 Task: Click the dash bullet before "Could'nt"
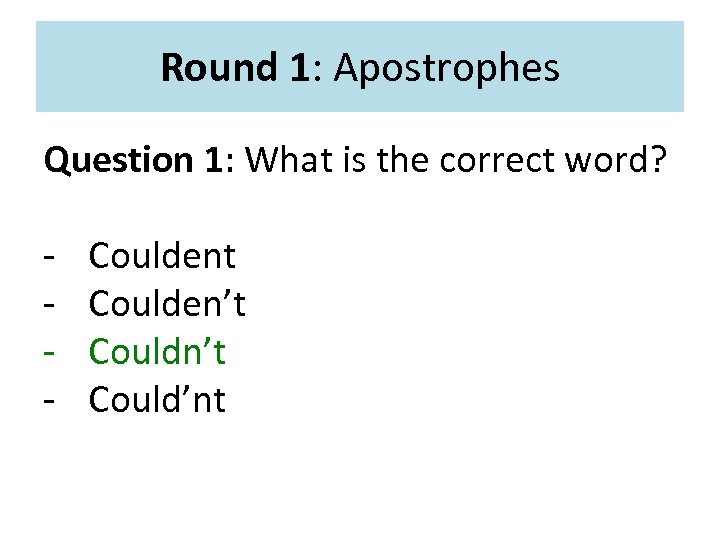(49, 401)
